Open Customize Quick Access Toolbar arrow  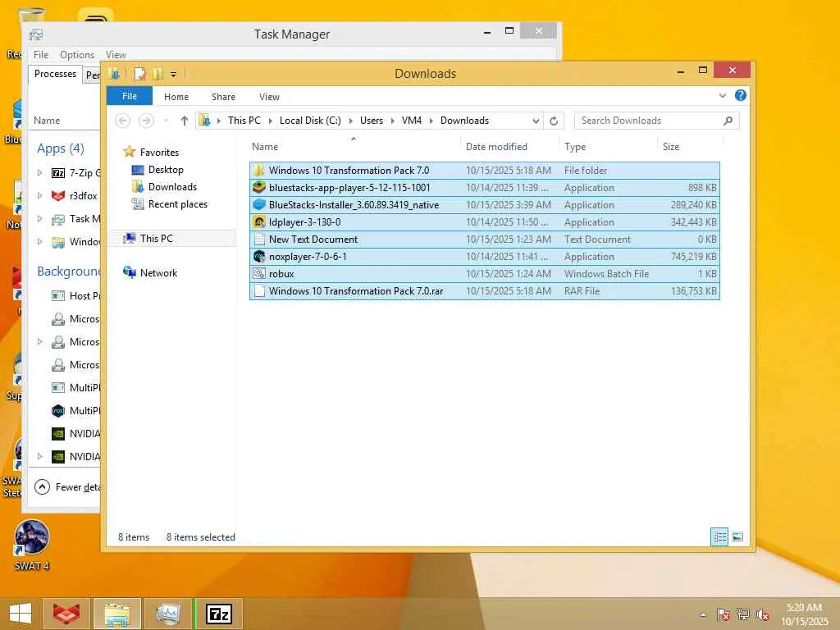coord(174,75)
